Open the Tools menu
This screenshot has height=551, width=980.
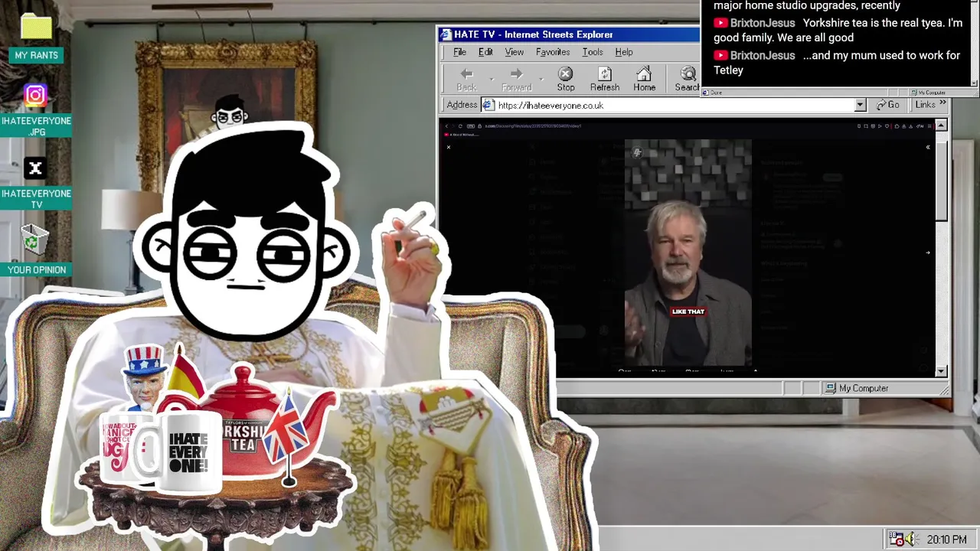pyautogui.click(x=593, y=52)
